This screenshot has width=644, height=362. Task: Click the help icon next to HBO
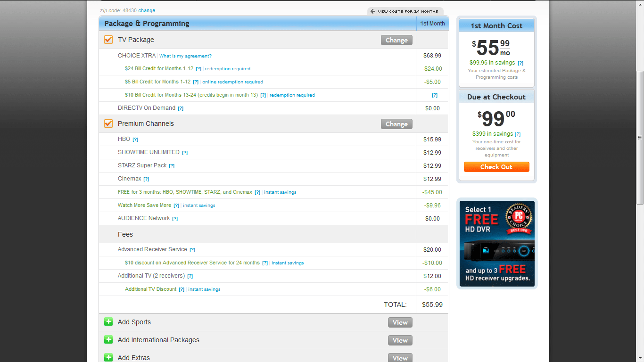(x=135, y=140)
